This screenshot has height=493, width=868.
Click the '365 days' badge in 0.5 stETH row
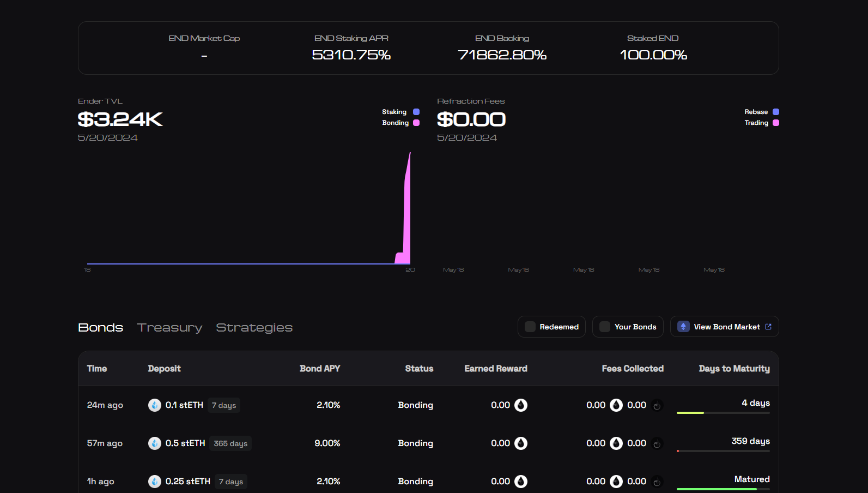[x=230, y=443]
